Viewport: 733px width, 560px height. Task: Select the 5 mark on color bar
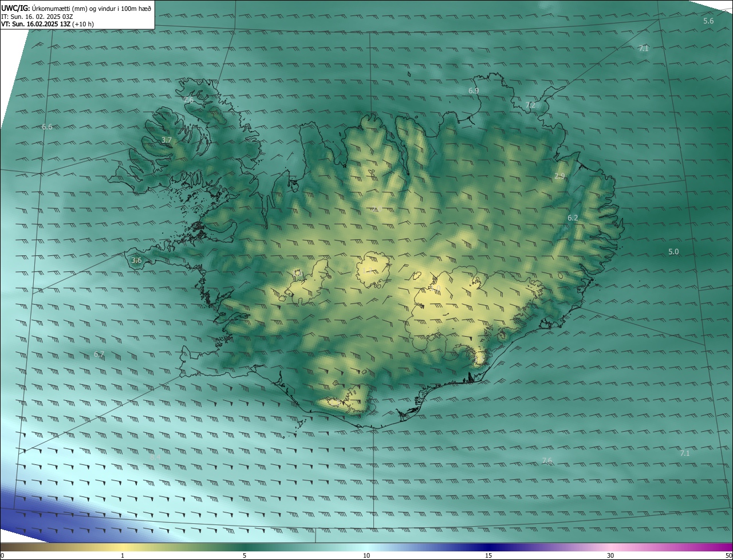point(245,555)
